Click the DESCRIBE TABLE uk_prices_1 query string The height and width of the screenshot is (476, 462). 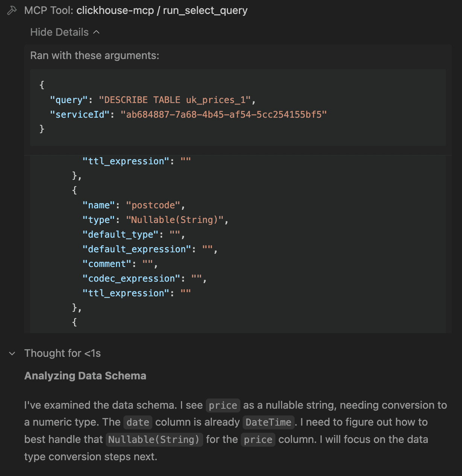175,100
